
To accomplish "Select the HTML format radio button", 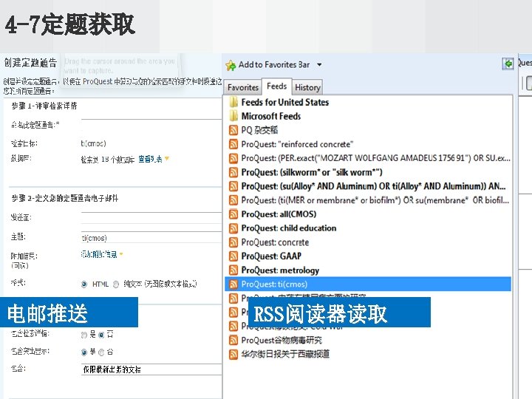I will click(x=84, y=284).
